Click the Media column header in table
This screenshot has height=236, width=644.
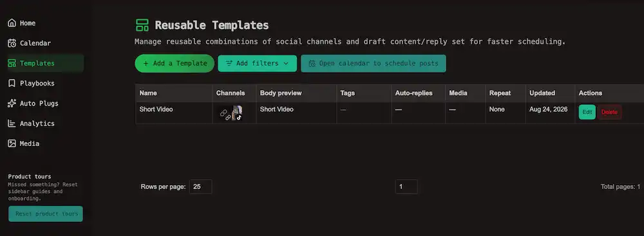458,93
